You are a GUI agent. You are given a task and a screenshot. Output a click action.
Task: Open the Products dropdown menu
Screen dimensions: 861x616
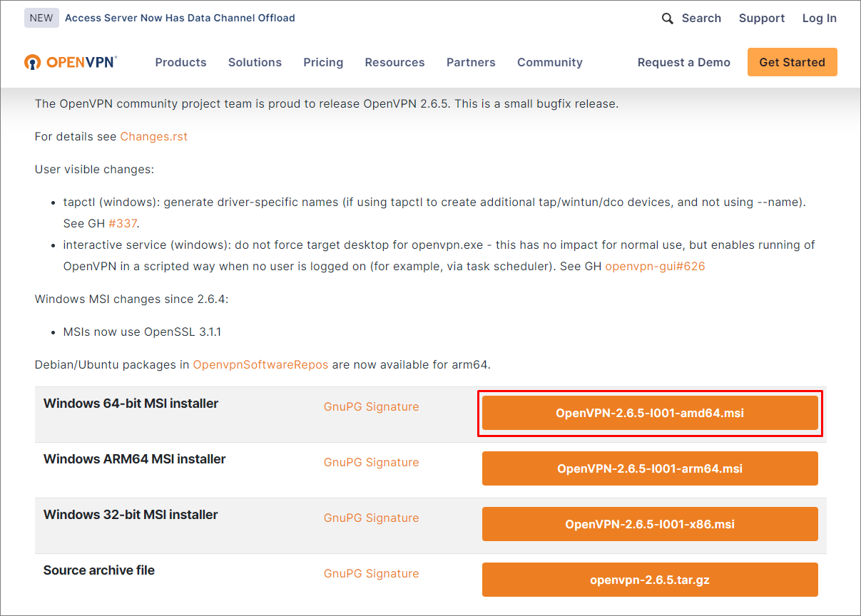click(x=180, y=62)
